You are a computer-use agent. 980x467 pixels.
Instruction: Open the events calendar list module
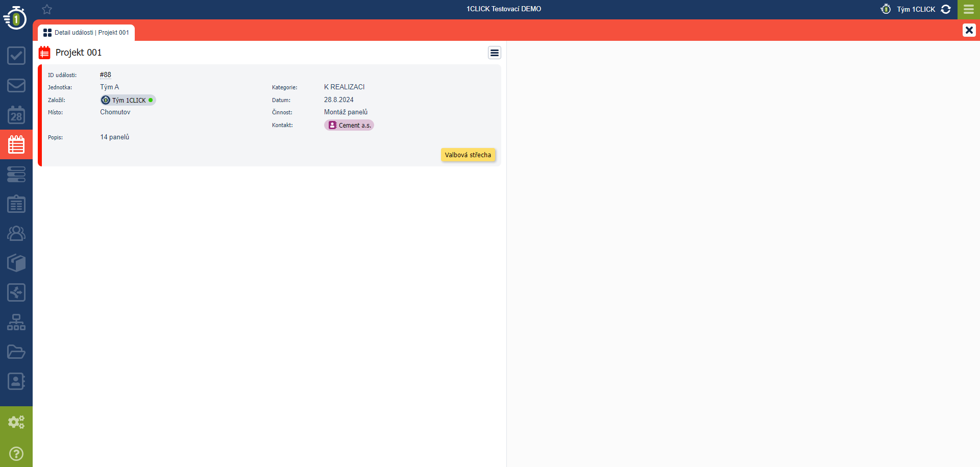[16, 144]
